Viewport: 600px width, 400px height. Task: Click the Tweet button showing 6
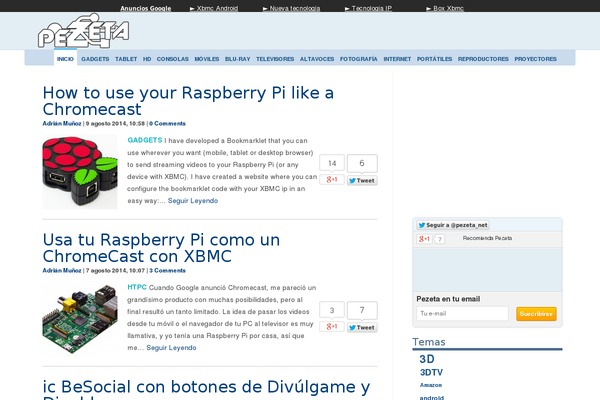point(362,181)
